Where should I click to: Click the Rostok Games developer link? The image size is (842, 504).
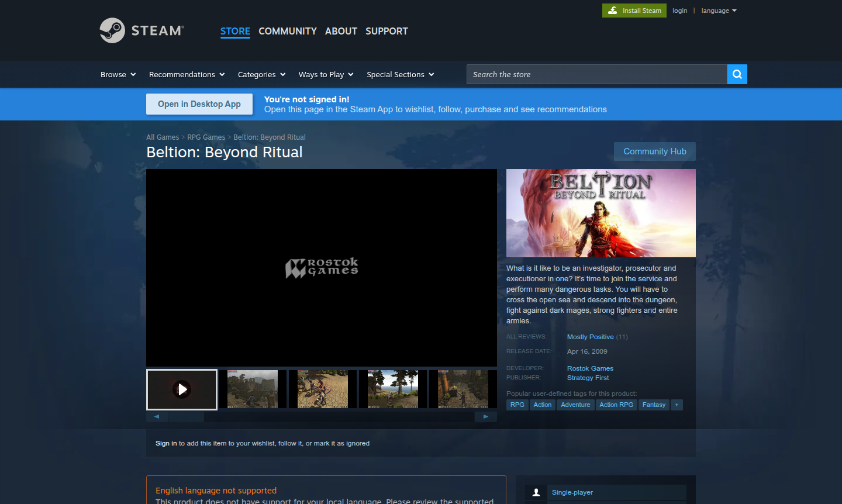pyautogui.click(x=590, y=368)
